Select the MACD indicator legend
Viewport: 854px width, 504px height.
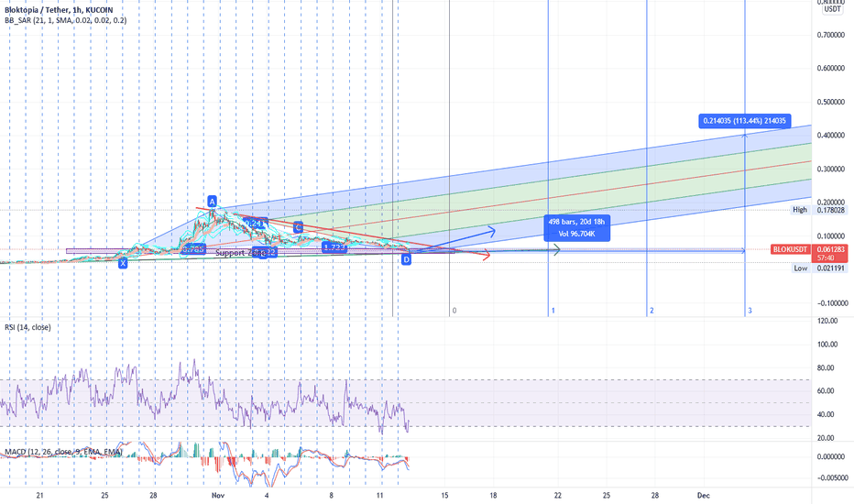pyautogui.click(x=63, y=452)
